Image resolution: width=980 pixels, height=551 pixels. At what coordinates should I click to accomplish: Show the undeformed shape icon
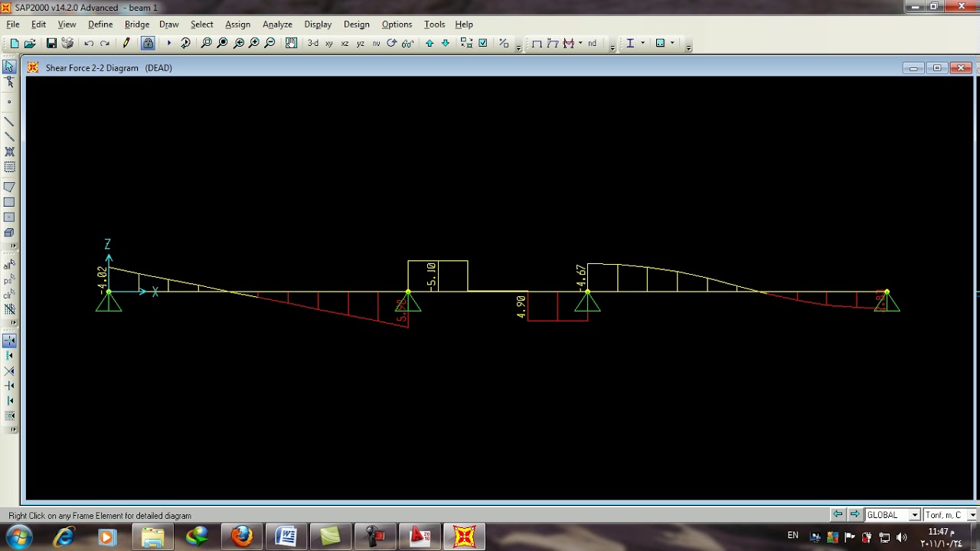click(537, 44)
